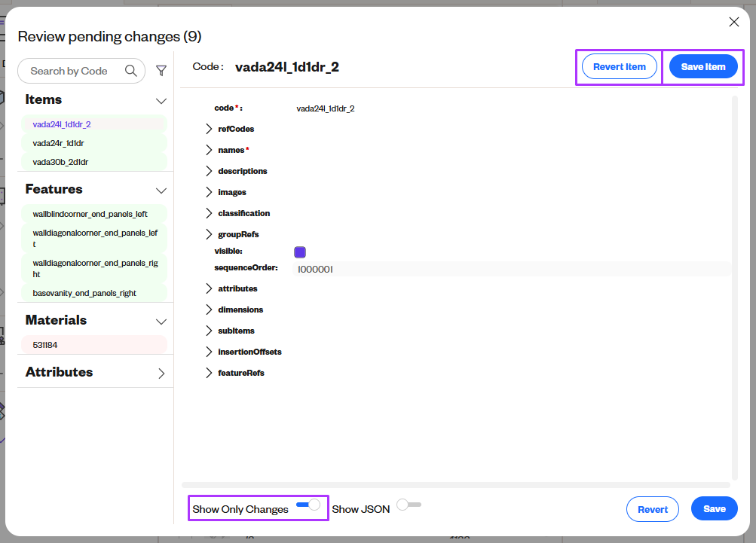Collapse the Items section
Image resolution: width=756 pixels, height=543 pixels.
[161, 99]
